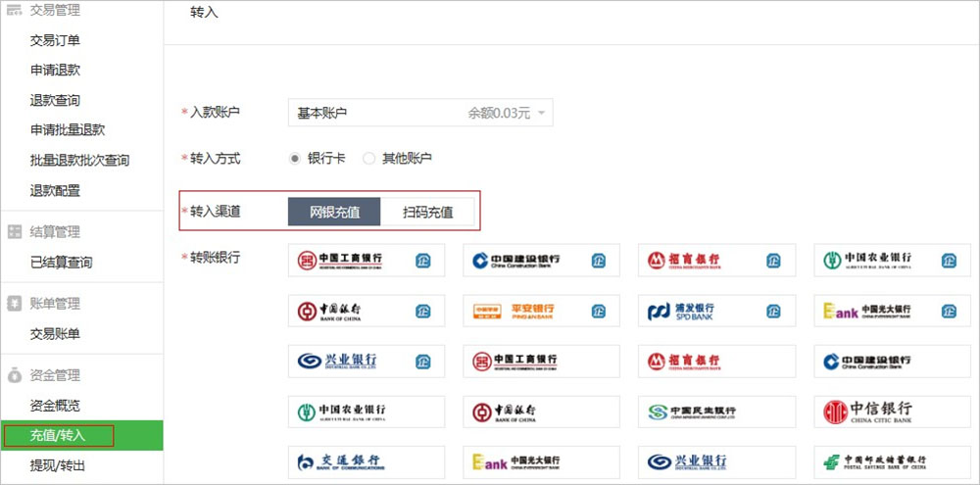Click the 账单管理 yen icon in sidebar
The width and height of the screenshot is (980, 485).
(14, 304)
